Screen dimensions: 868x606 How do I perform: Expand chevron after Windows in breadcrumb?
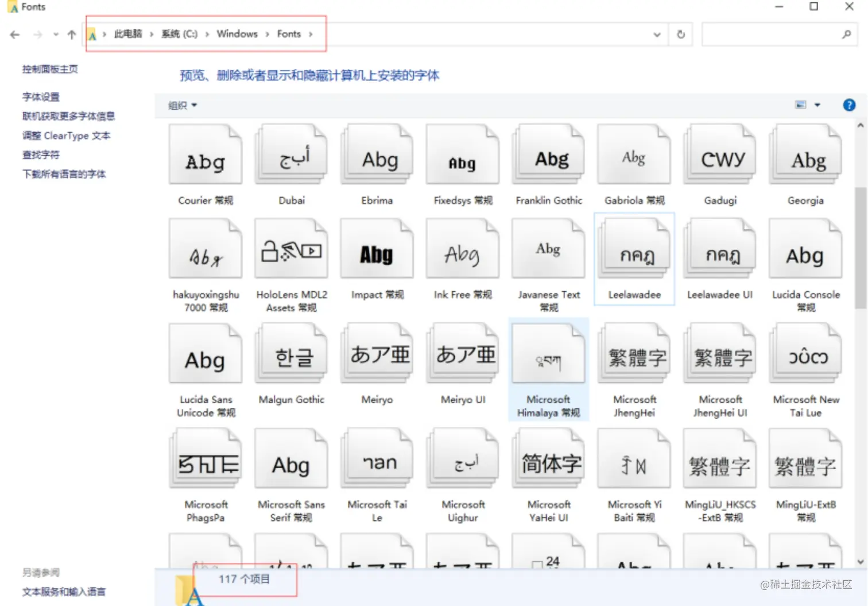(x=268, y=34)
